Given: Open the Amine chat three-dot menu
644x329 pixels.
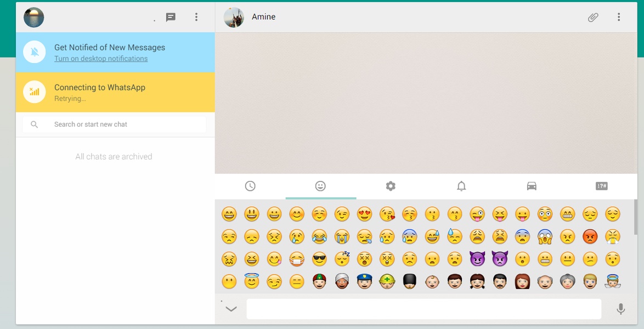Looking at the screenshot, I should [x=619, y=17].
